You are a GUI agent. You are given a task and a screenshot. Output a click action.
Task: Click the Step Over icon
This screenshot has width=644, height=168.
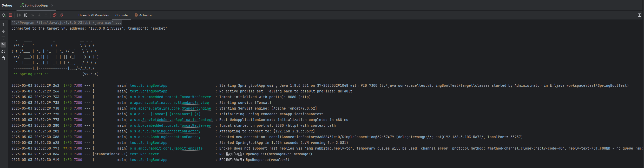coord(32,15)
